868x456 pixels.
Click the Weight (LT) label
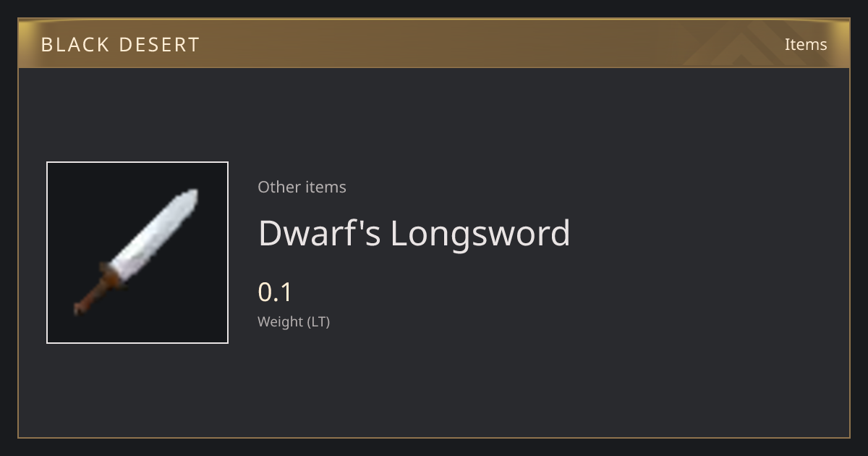[294, 322]
